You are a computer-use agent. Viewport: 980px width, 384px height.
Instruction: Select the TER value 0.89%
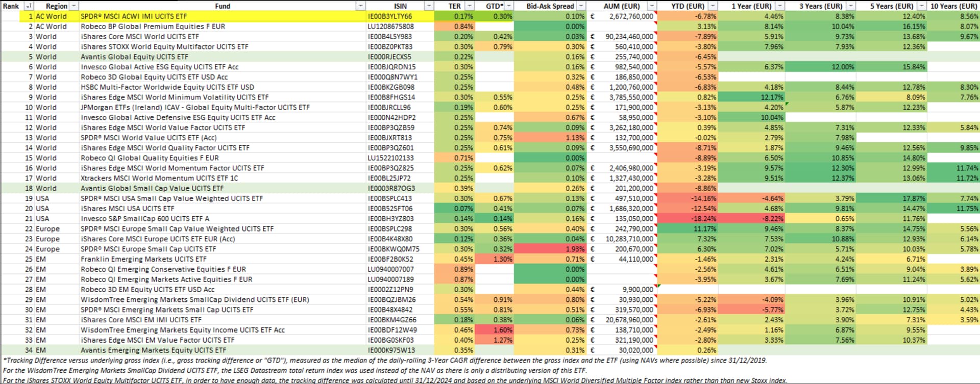(x=454, y=269)
